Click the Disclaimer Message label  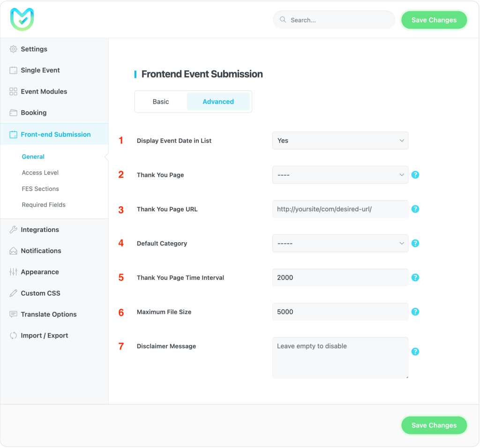tap(166, 346)
